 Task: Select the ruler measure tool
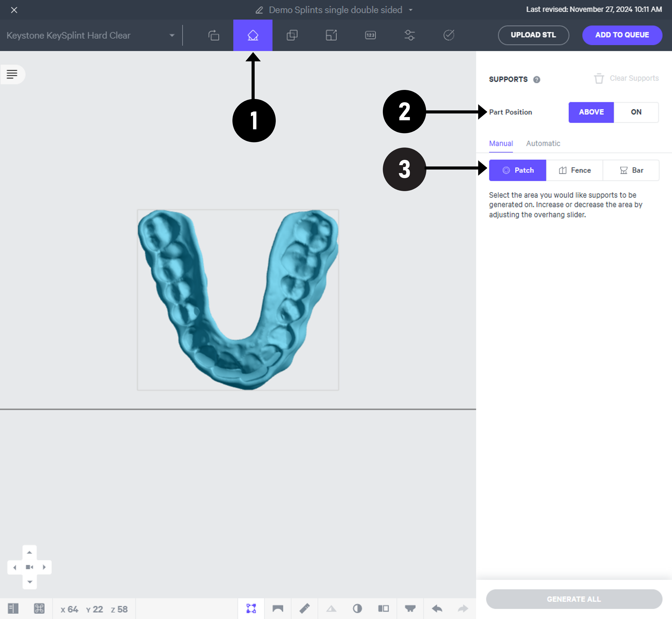[305, 609]
